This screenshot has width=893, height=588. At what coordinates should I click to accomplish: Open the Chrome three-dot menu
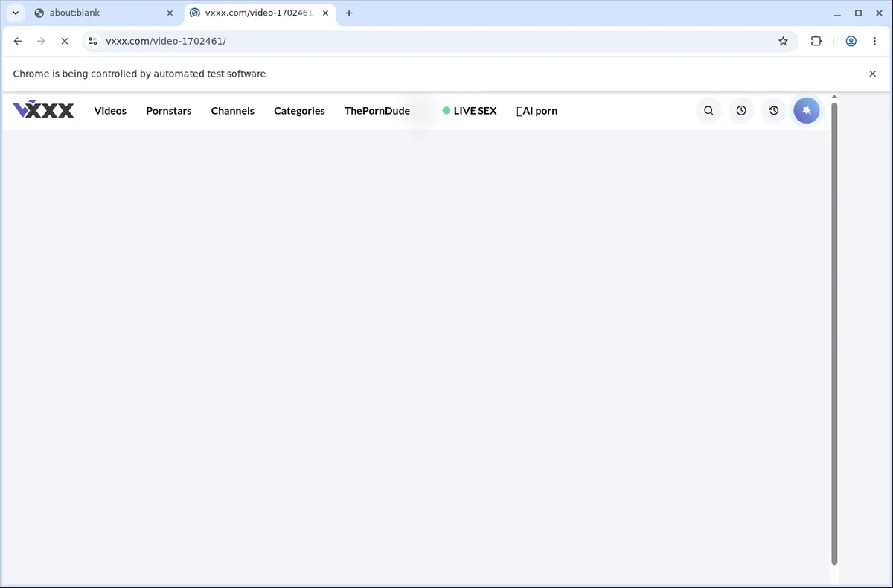874,42
